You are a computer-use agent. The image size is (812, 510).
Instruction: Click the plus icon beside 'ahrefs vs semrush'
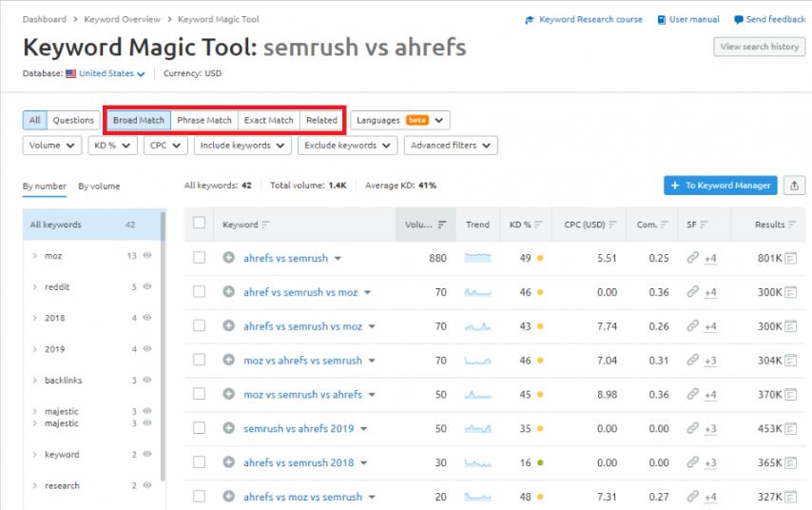228,258
